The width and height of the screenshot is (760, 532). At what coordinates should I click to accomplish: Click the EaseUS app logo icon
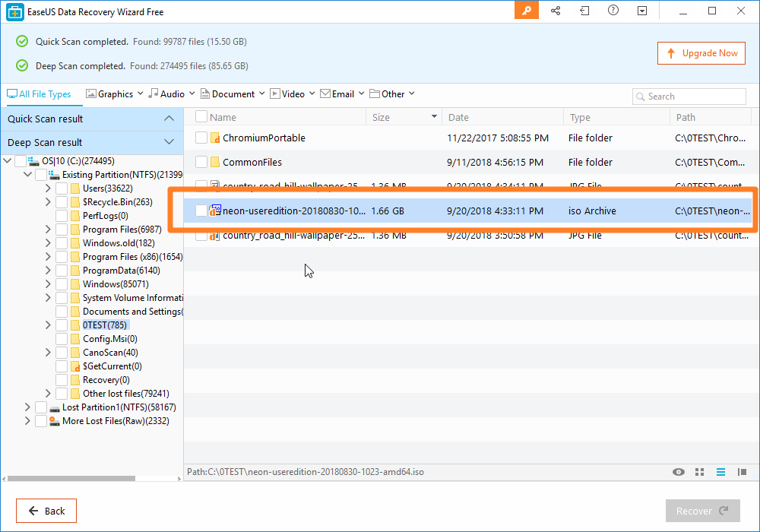pos(15,12)
